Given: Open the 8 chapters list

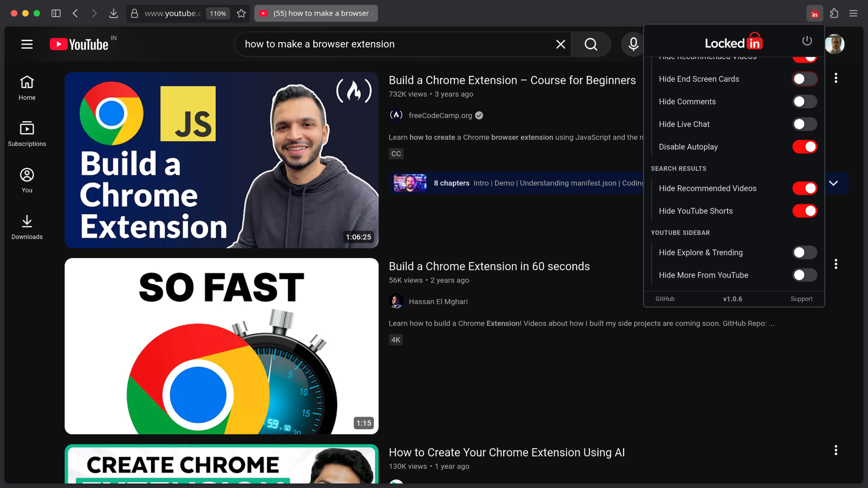Looking at the screenshot, I should click(451, 183).
